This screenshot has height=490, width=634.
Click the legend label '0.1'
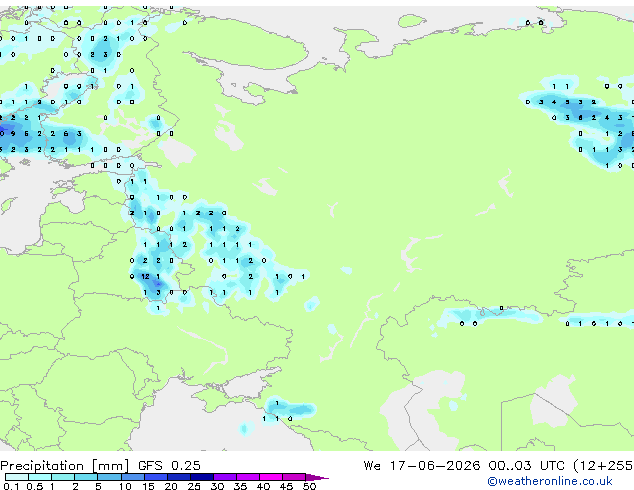tap(11, 486)
